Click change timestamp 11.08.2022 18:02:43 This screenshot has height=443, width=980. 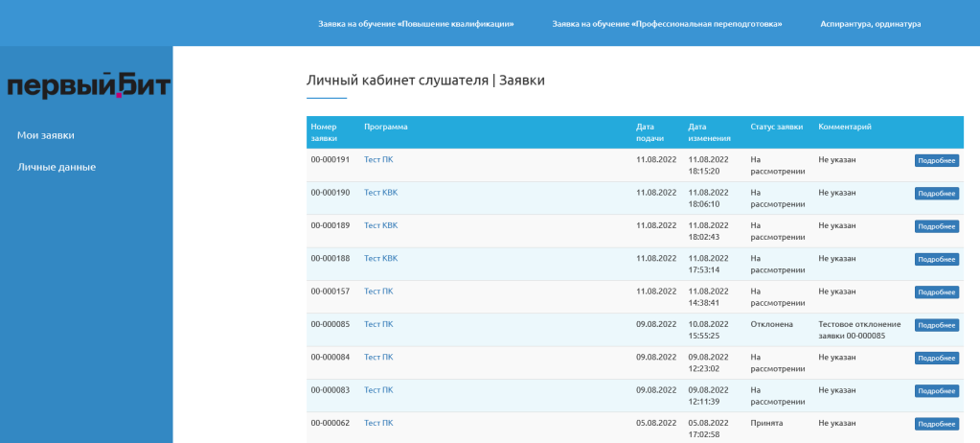(x=708, y=231)
